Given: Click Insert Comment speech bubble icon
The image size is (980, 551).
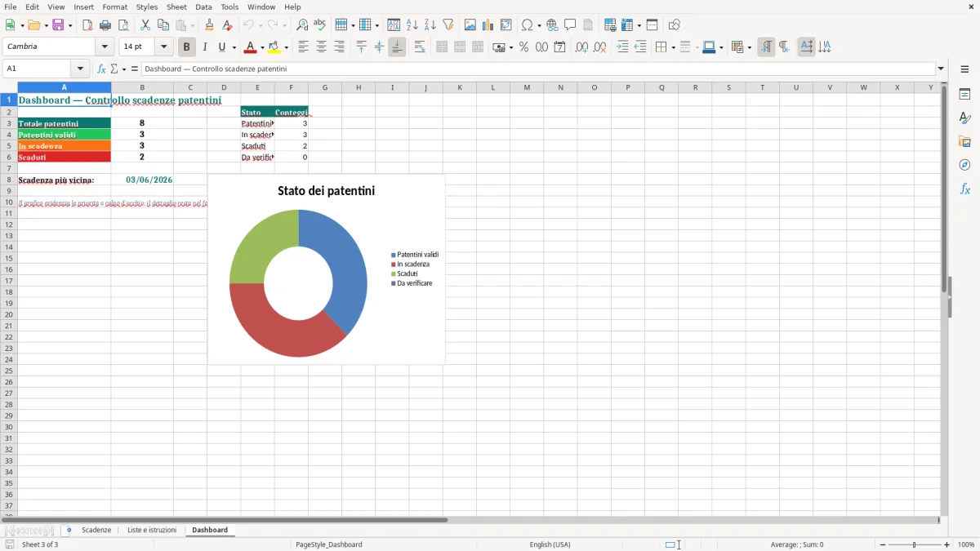Looking at the screenshot, I should point(570,25).
